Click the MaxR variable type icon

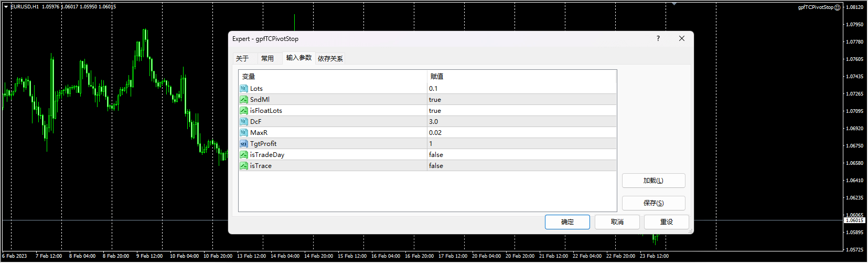click(x=244, y=133)
